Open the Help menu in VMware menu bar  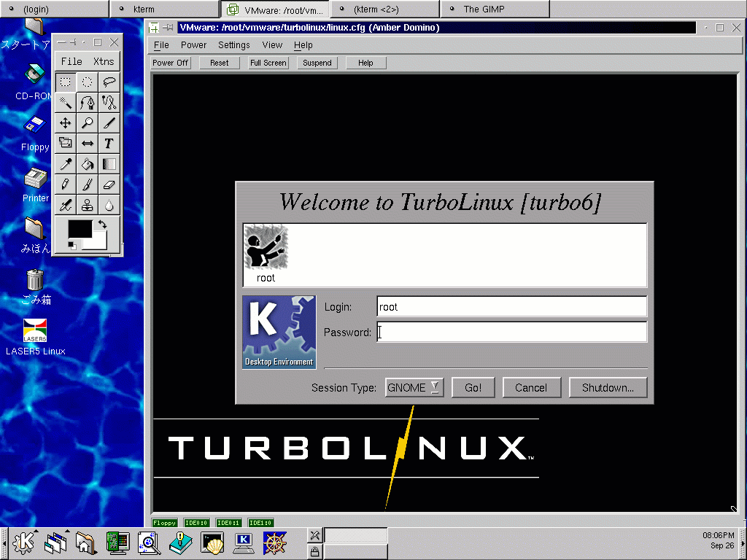303,45
